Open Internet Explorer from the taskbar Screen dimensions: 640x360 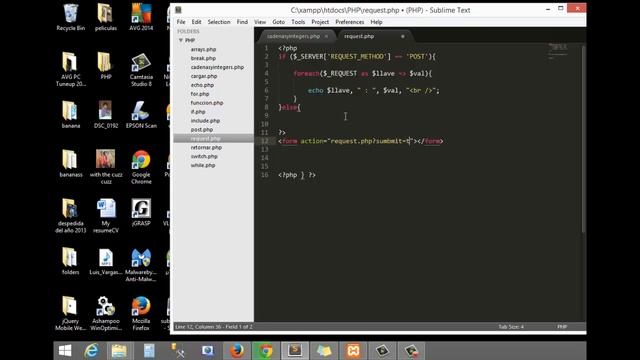tap(91, 351)
